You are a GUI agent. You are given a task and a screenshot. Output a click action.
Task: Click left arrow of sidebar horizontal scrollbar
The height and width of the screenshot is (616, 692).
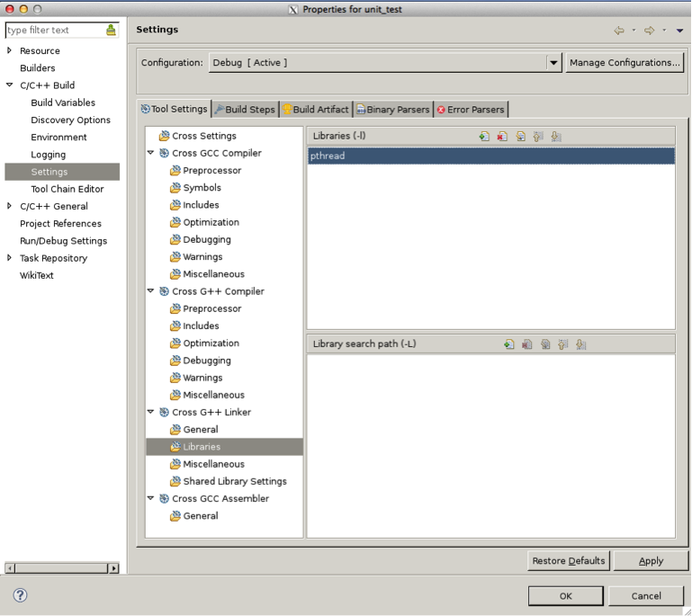pos(10,568)
